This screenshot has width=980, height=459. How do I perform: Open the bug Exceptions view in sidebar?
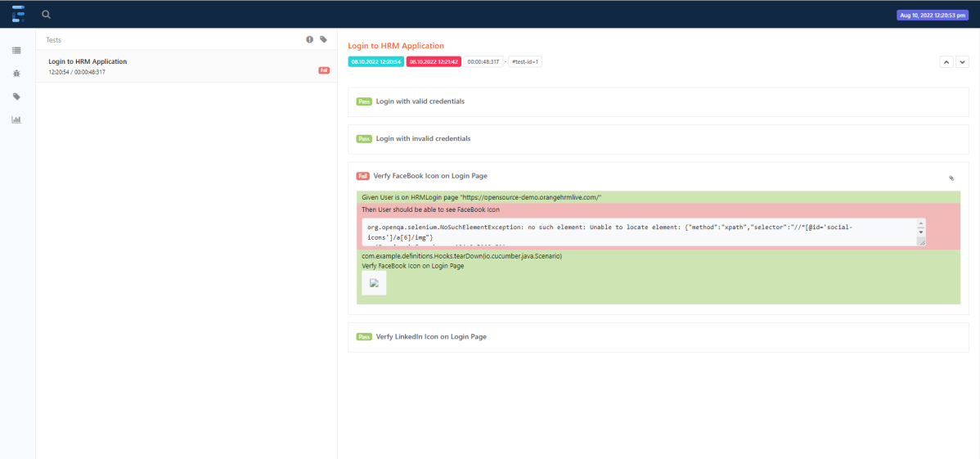coord(16,74)
